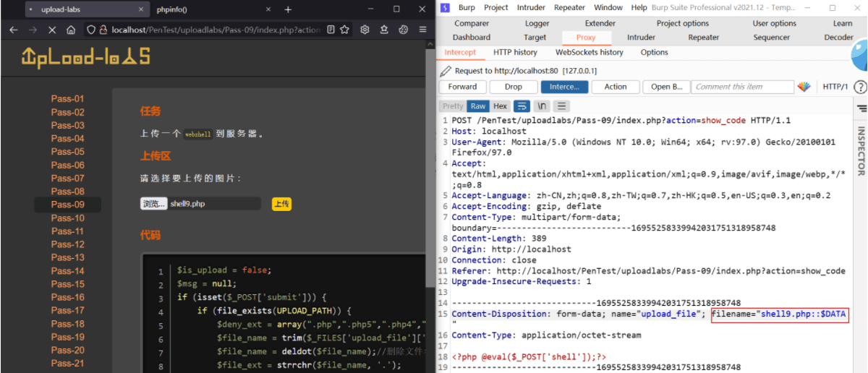Go back in the Firefox browser
The width and height of the screenshot is (868, 373).
14,30
